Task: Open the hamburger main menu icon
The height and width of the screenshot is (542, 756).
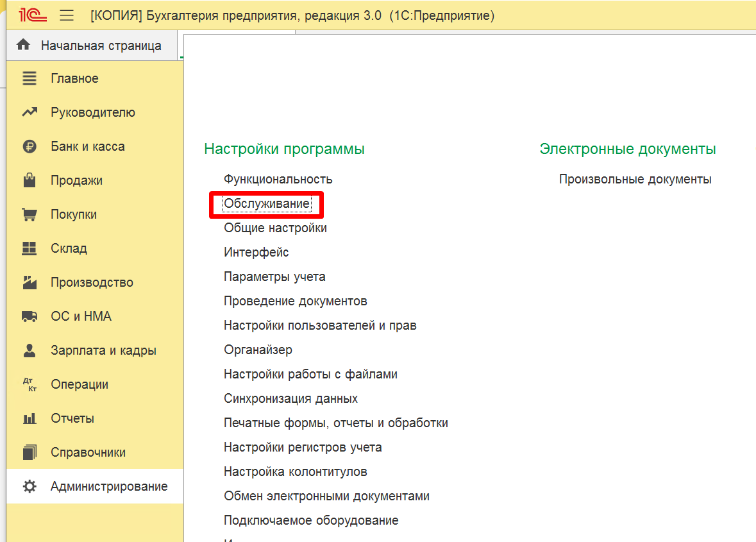Action: [67, 15]
